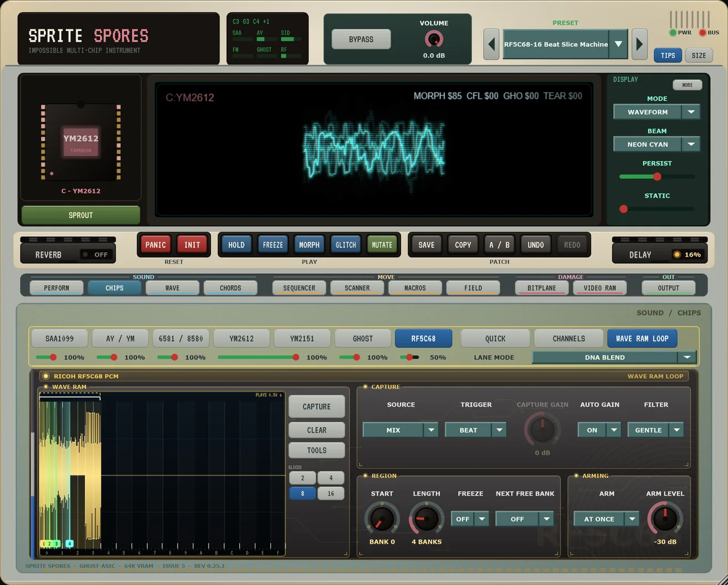Click the Arm Level knob
The width and height of the screenshot is (728, 585).
665,519
